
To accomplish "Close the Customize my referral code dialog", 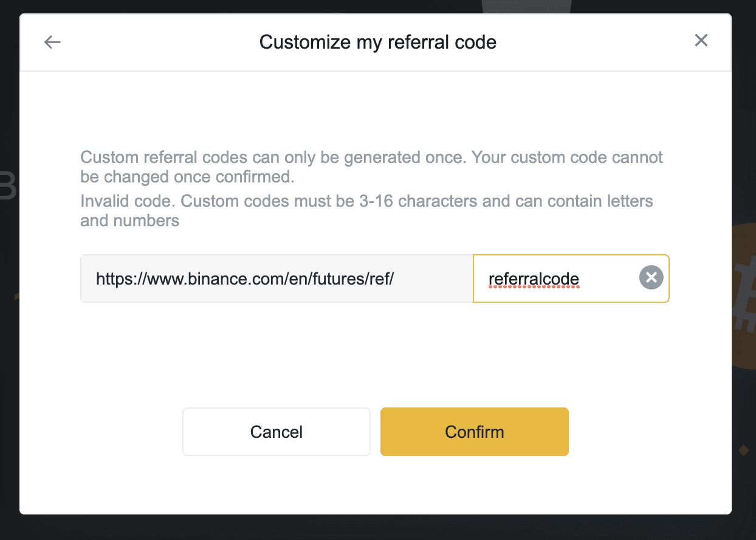I will 701,41.
